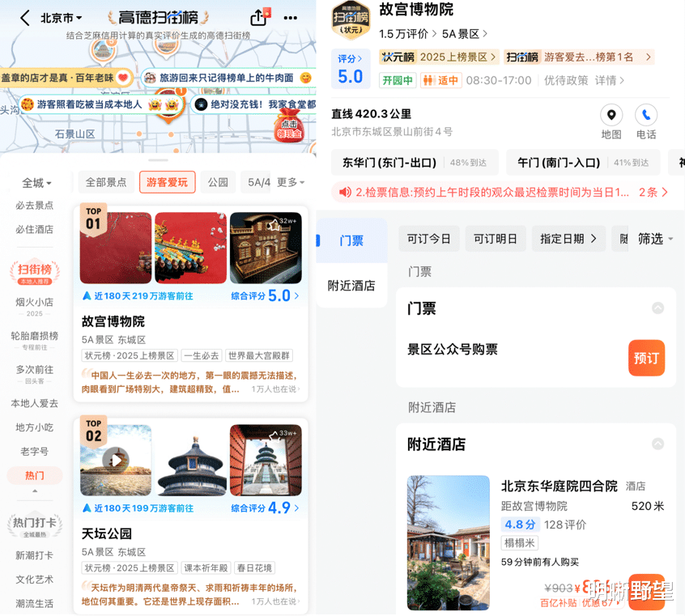Tap the share icon
Image resolution: width=685 pixels, height=616 pixels.
tap(258, 18)
